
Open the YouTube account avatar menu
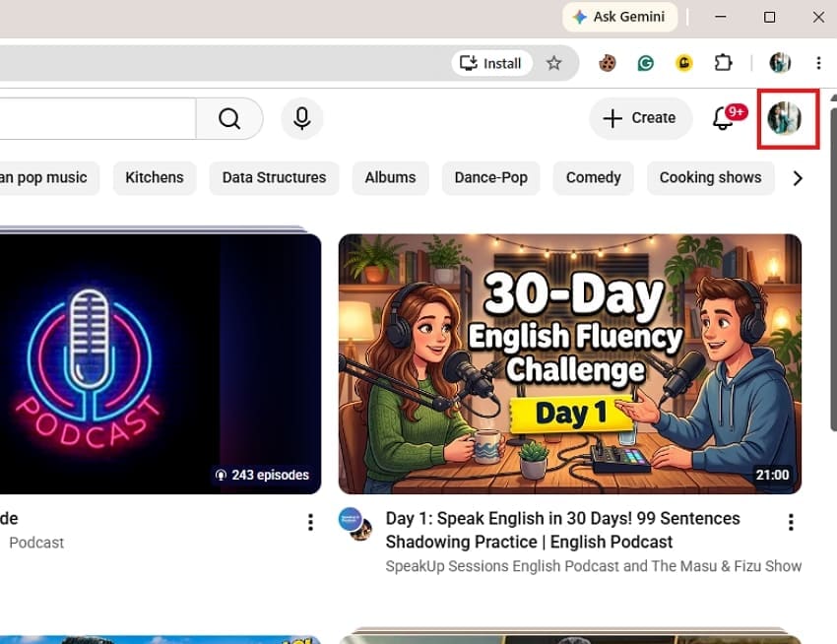coord(784,118)
